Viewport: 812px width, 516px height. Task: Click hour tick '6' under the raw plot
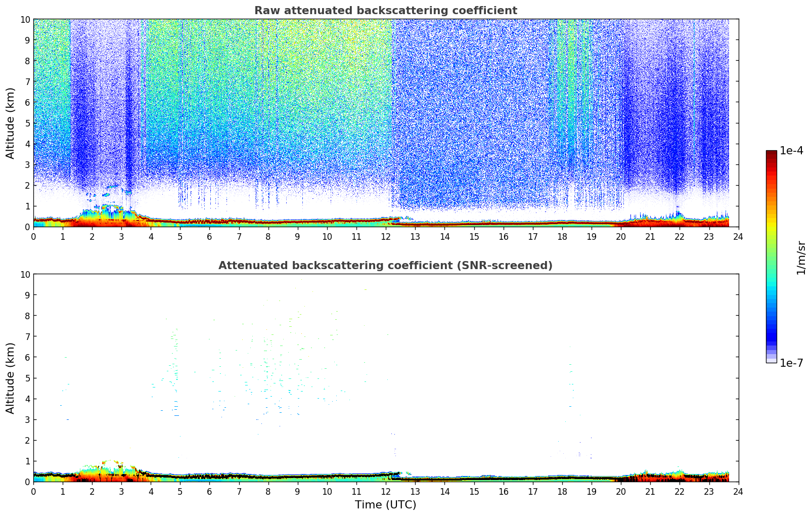coord(210,236)
